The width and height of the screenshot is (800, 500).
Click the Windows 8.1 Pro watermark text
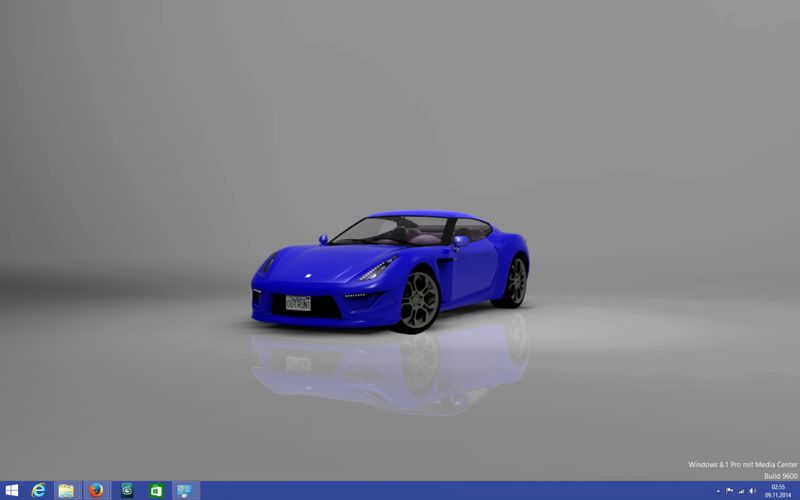742,465
